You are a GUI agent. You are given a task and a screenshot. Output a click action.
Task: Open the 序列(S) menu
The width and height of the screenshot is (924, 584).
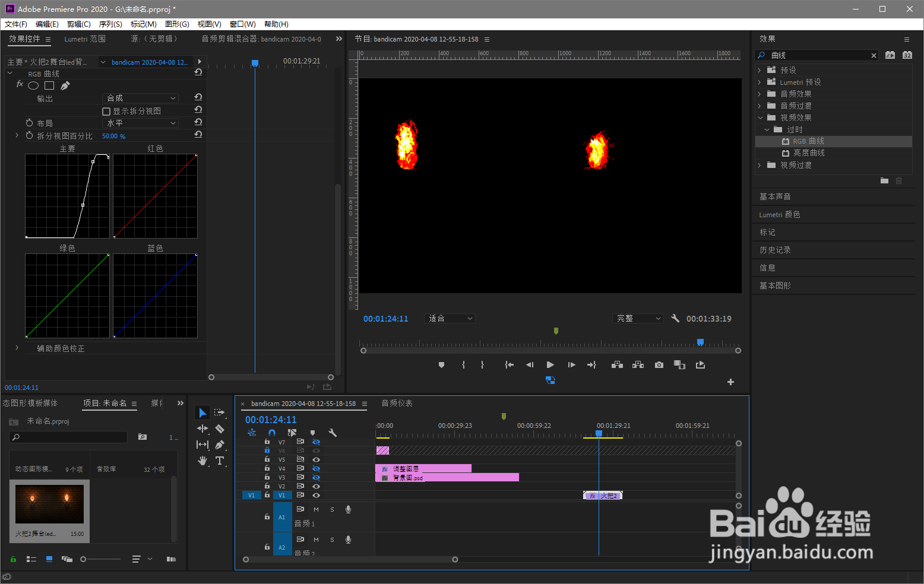tap(110, 24)
